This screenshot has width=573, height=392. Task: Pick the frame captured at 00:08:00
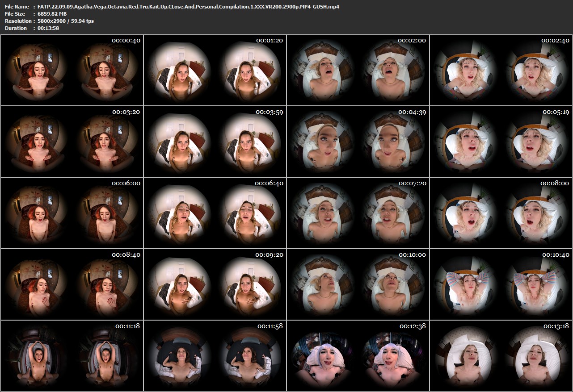501,213
